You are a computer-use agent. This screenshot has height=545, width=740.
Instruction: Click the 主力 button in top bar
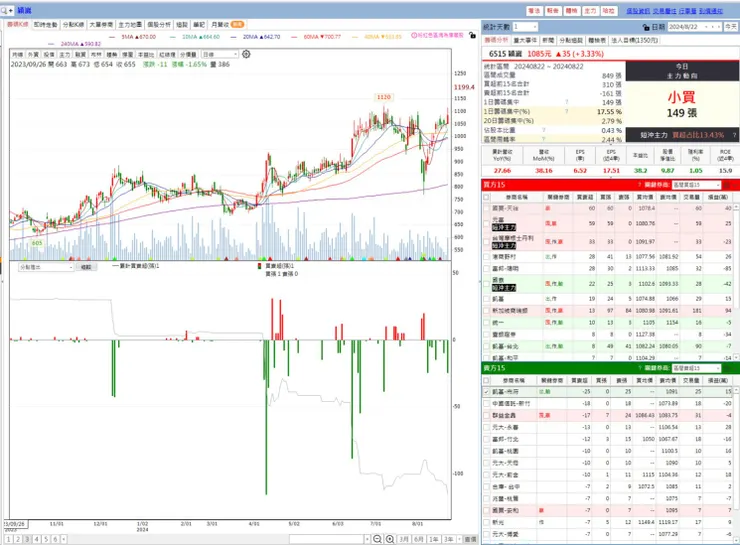click(590, 10)
